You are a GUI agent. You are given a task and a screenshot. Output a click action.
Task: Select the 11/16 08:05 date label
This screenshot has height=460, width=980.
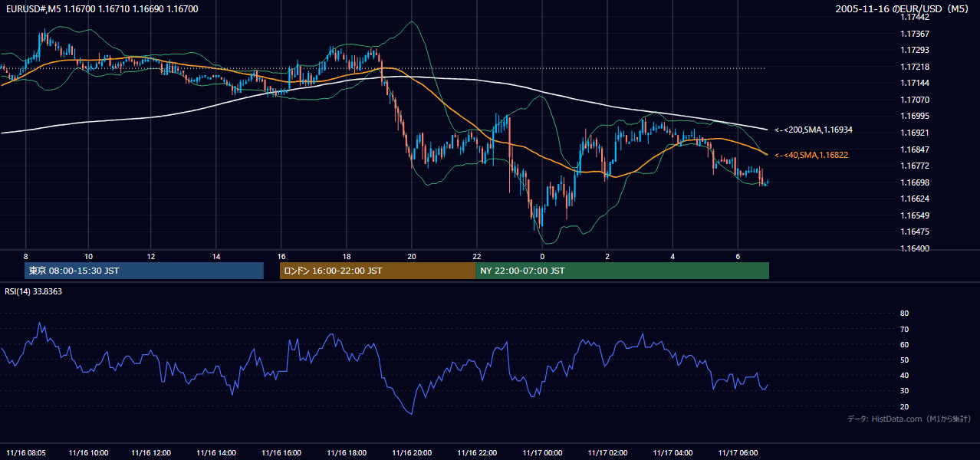(25, 452)
